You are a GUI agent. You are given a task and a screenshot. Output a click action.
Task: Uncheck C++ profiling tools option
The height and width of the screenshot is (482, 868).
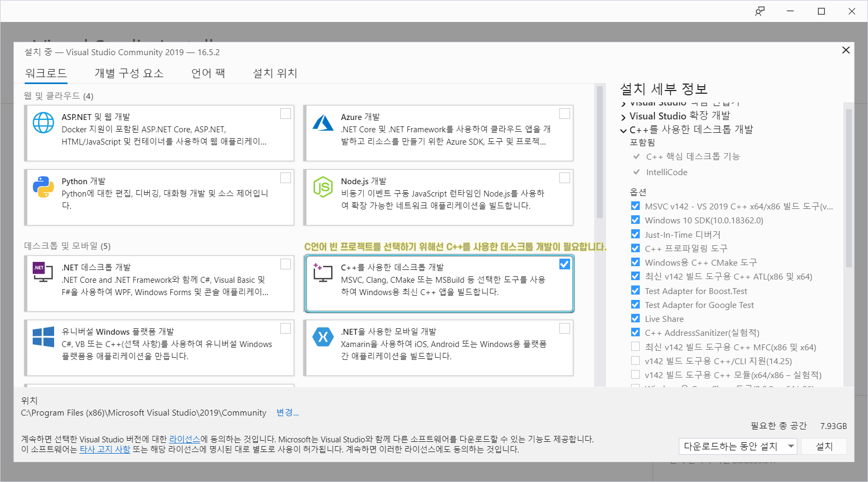click(x=635, y=248)
